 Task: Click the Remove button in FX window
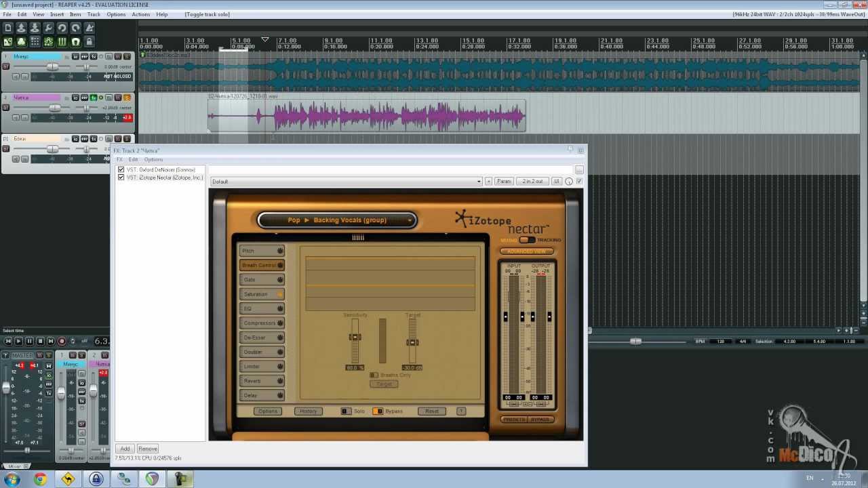click(148, 449)
